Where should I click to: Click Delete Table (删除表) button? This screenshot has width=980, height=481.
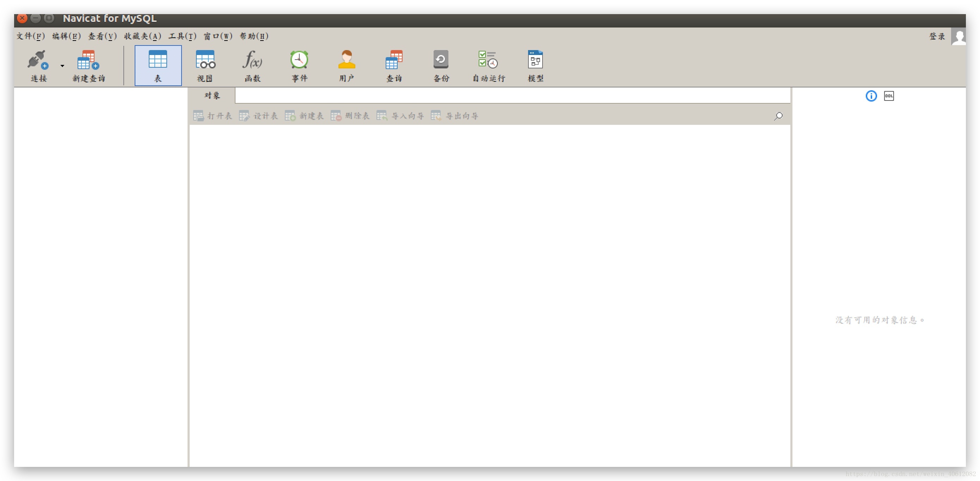[x=350, y=116]
